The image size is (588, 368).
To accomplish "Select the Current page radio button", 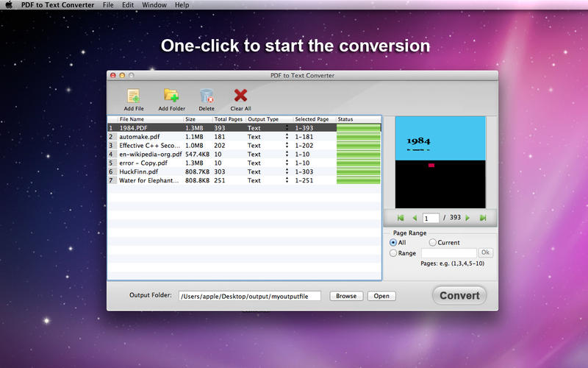I will pyautogui.click(x=432, y=243).
